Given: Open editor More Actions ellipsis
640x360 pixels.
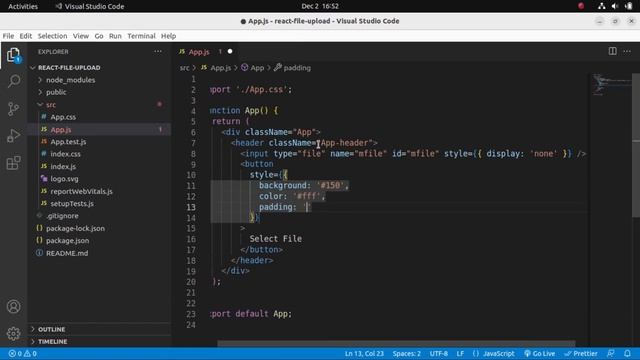Looking at the screenshot, I should coord(627,51).
